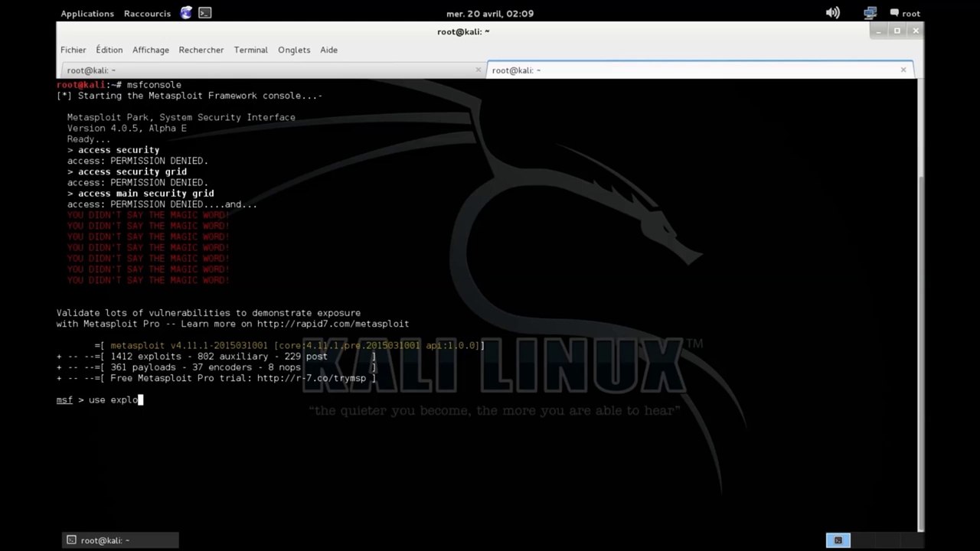Open the Rechercher menu
The width and height of the screenshot is (980, 551).
(x=201, y=50)
